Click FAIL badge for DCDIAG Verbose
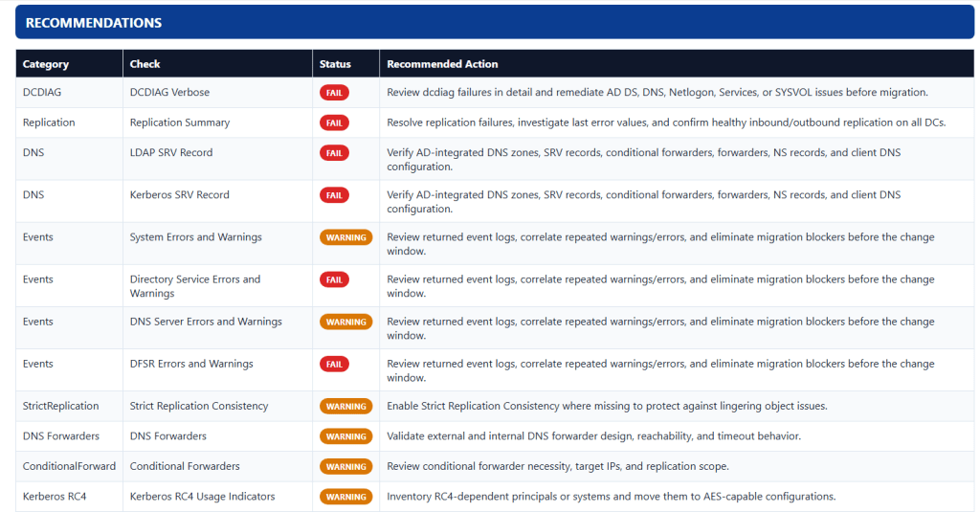Image resolution: width=980 pixels, height=512 pixels. [334, 93]
